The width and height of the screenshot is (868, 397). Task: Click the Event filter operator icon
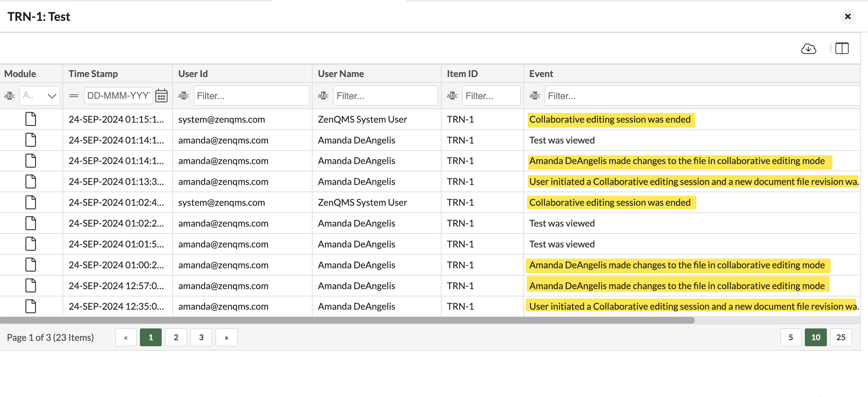tap(535, 96)
